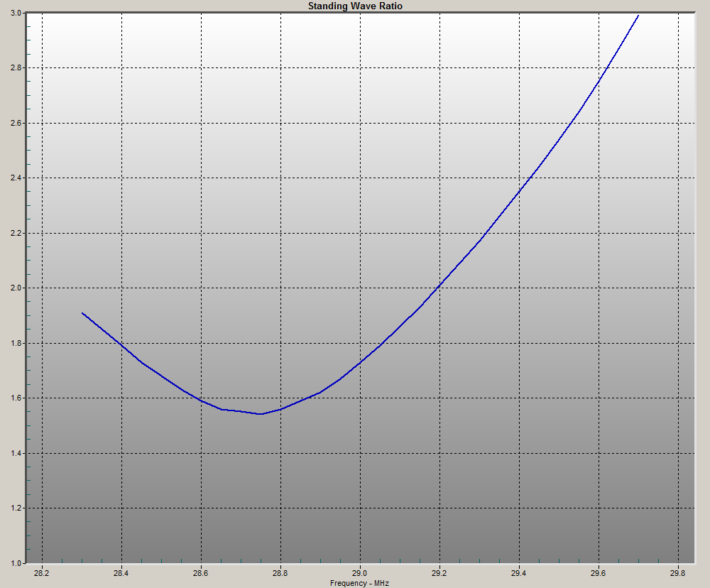The height and width of the screenshot is (588, 710).
Task: Select the 29.4 frequency axis tick label
Action: click(519, 573)
